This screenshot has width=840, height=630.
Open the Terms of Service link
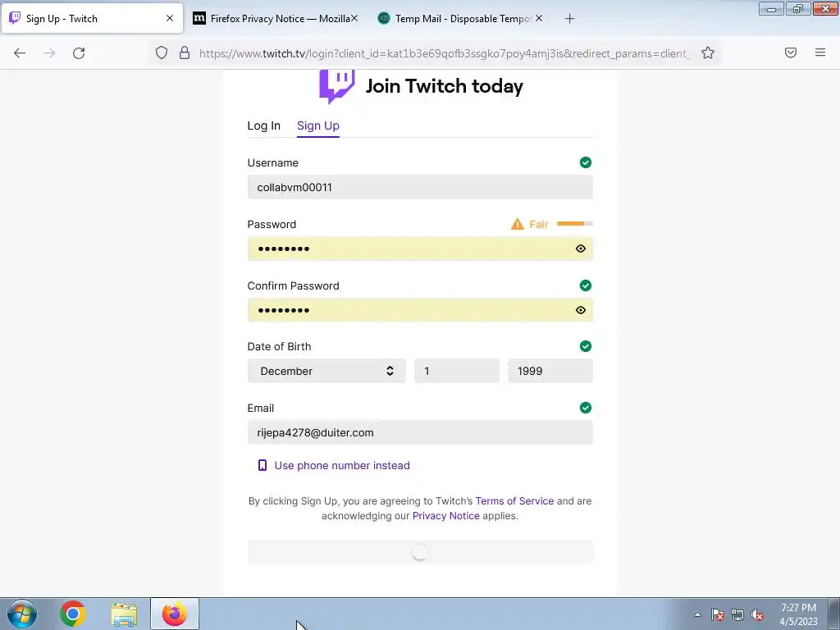click(514, 501)
